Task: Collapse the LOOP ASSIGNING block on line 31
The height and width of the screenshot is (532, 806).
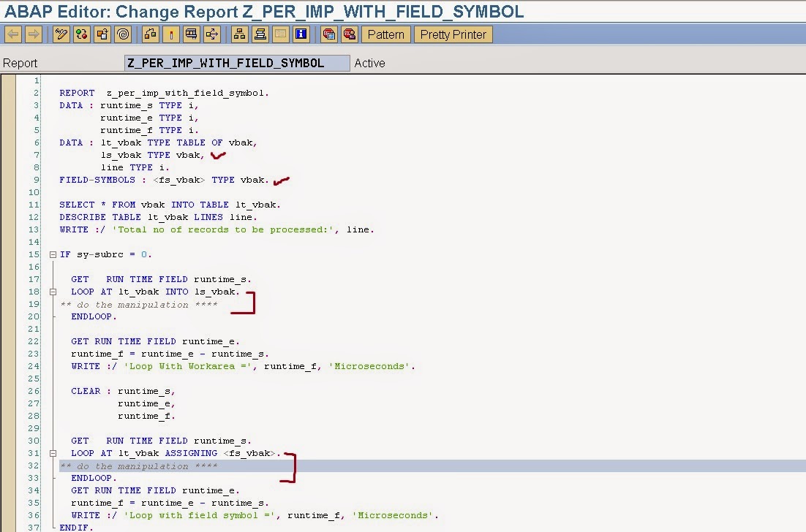Action: pyautogui.click(x=51, y=453)
